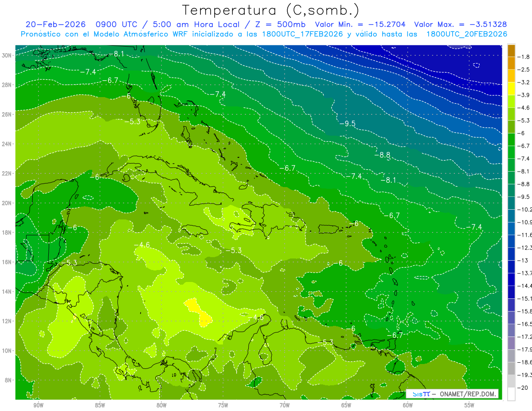Click the color bar segment between -1.8 and -2.5
The image size is (532, 411).
point(511,63)
